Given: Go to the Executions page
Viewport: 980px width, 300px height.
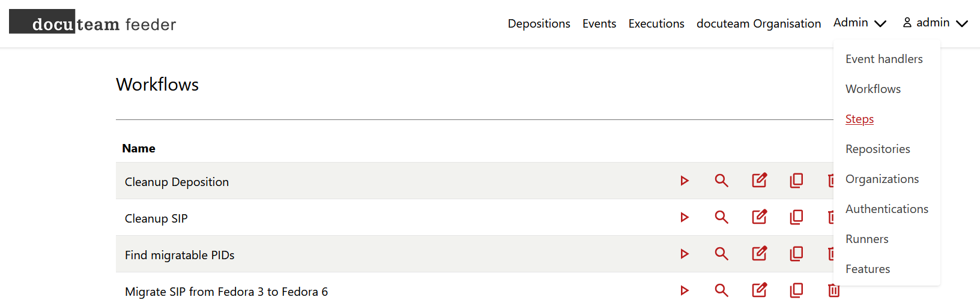Looking at the screenshot, I should (x=656, y=23).
